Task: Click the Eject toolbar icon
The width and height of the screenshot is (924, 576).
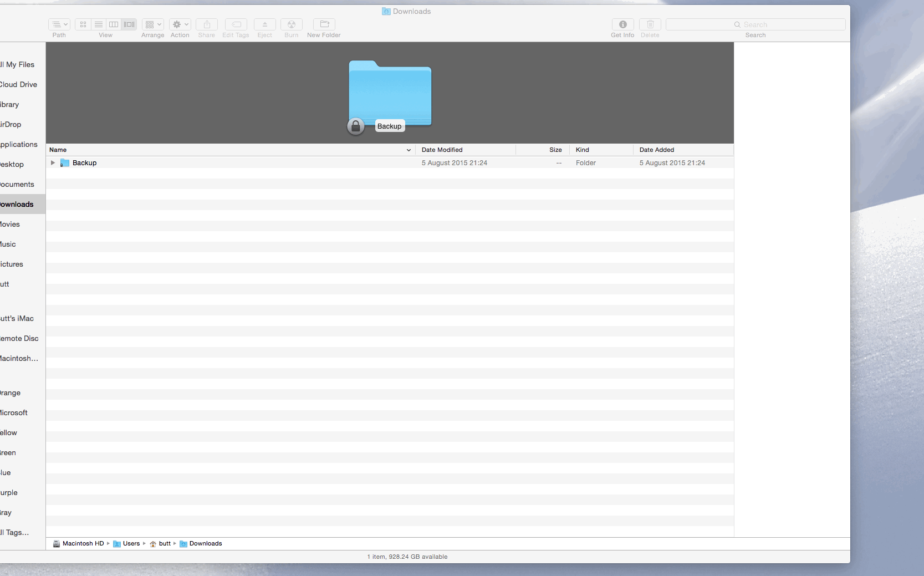Action: pos(265,24)
